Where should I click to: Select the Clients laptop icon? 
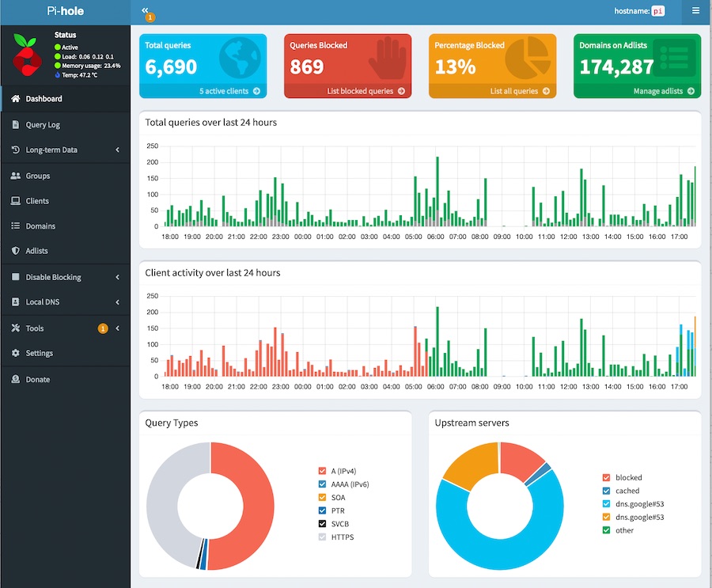point(16,200)
